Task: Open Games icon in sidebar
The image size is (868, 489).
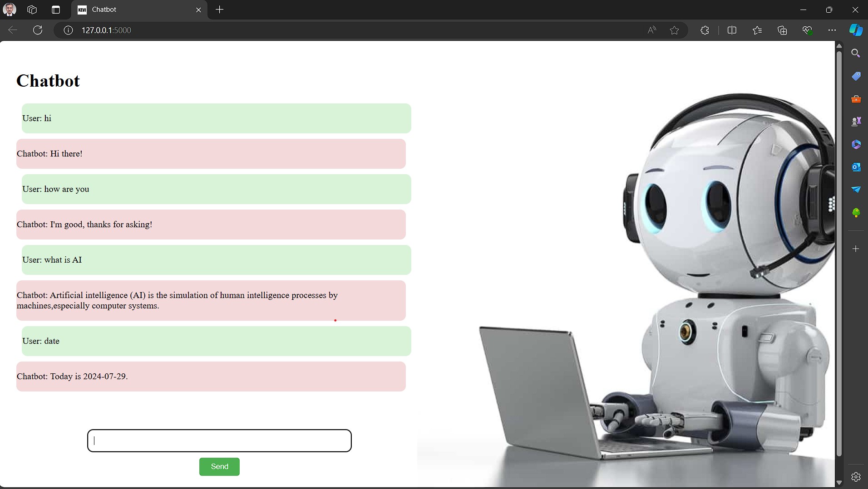Action: point(856,122)
